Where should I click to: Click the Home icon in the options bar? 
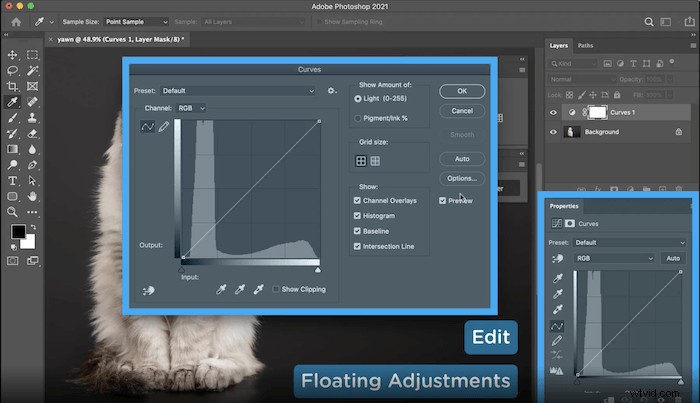[16, 22]
